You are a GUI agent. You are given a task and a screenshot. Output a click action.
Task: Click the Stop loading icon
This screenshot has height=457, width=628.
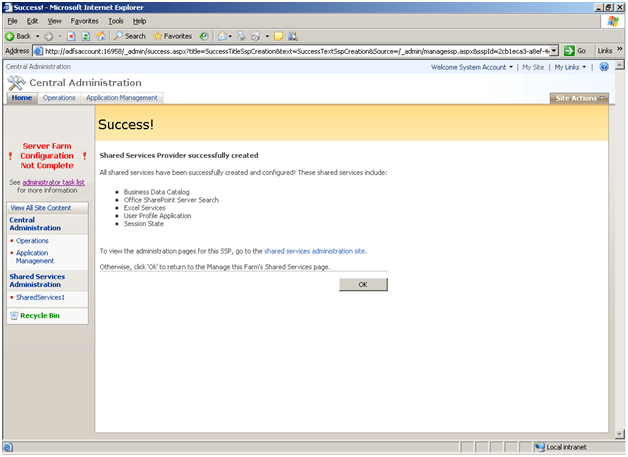[x=72, y=36]
